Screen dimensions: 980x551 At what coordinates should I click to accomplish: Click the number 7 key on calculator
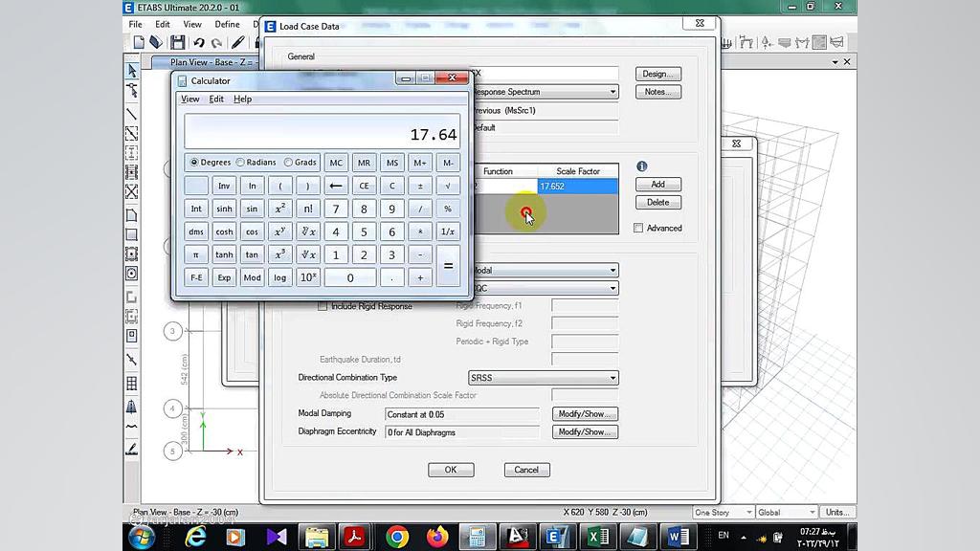(x=336, y=209)
